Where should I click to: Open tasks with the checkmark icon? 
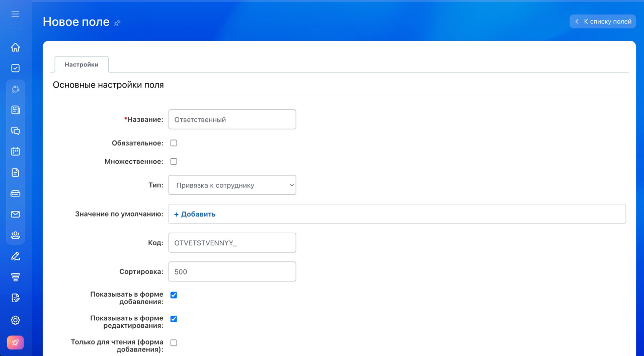[15, 68]
